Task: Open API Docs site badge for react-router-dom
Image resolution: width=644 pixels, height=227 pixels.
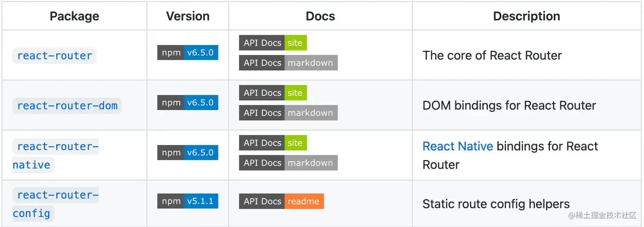Action: [x=273, y=93]
